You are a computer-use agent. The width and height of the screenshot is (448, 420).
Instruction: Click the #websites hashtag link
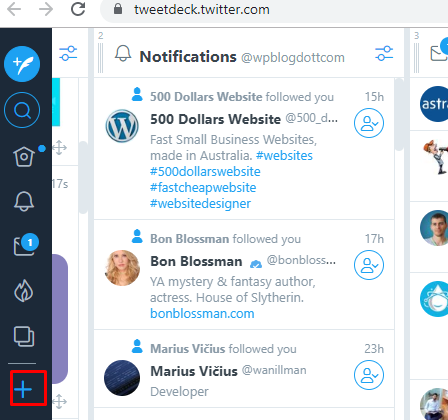click(284, 156)
